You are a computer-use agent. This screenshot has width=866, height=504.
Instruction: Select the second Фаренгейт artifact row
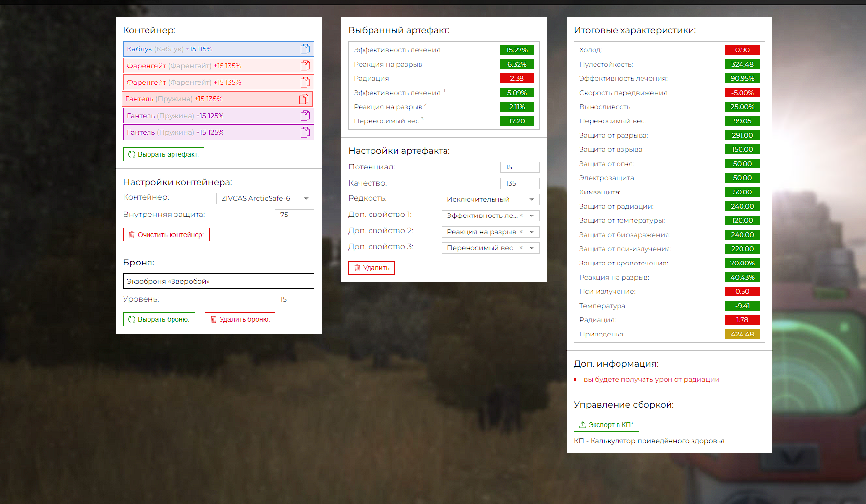[206, 82]
